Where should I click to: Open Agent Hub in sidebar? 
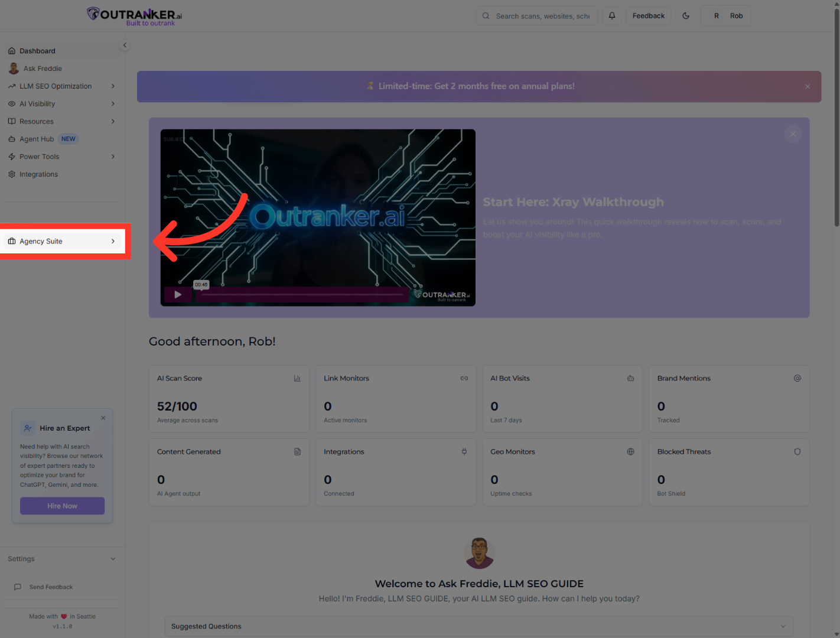pos(62,139)
